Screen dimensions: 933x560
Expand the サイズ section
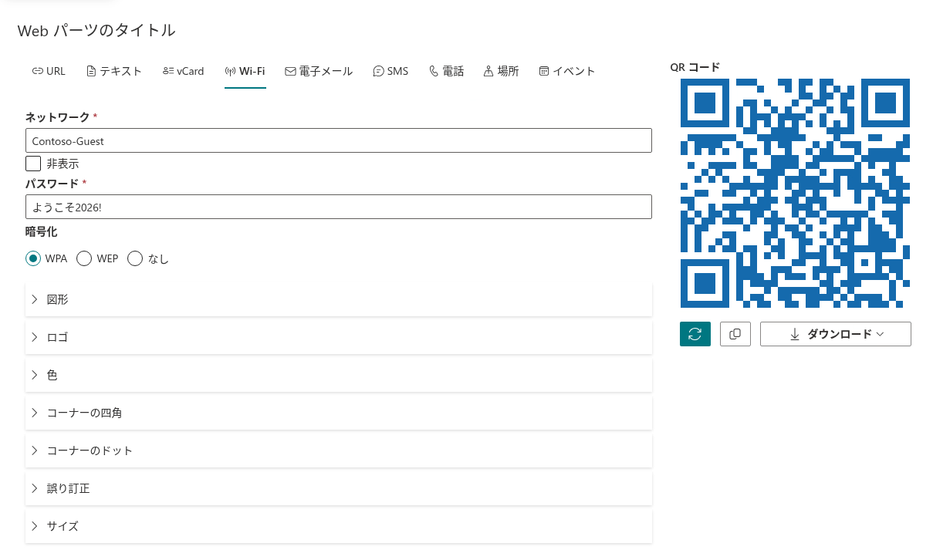[339, 526]
